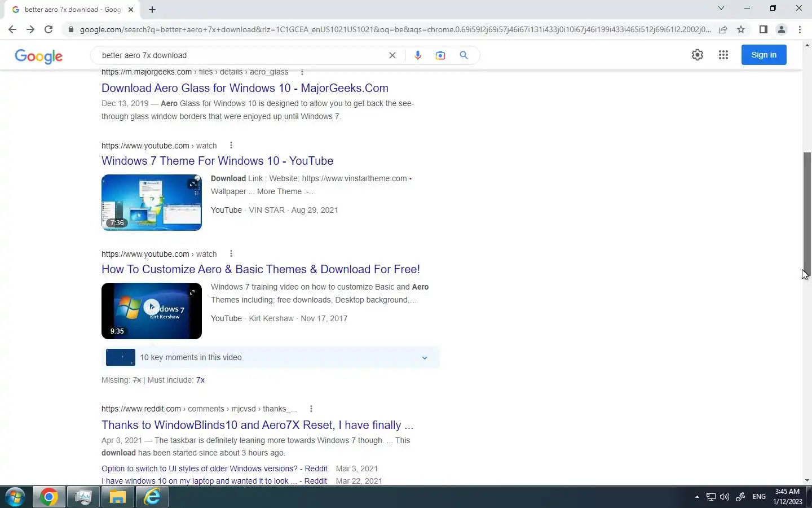
Task: Open 'How To Customize Aero & Basic Themes' link
Action: click(261, 269)
